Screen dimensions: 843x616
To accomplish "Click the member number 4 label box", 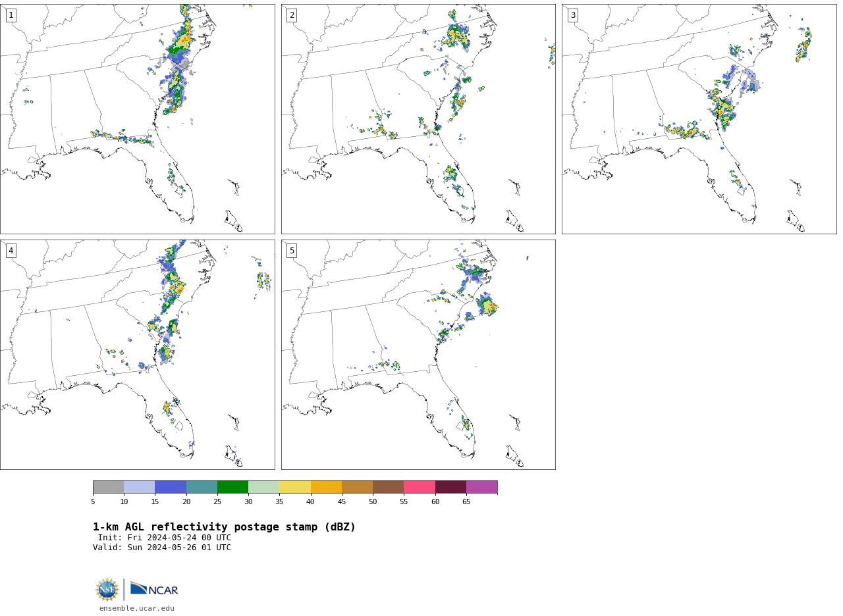I will pyautogui.click(x=11, y=251).
